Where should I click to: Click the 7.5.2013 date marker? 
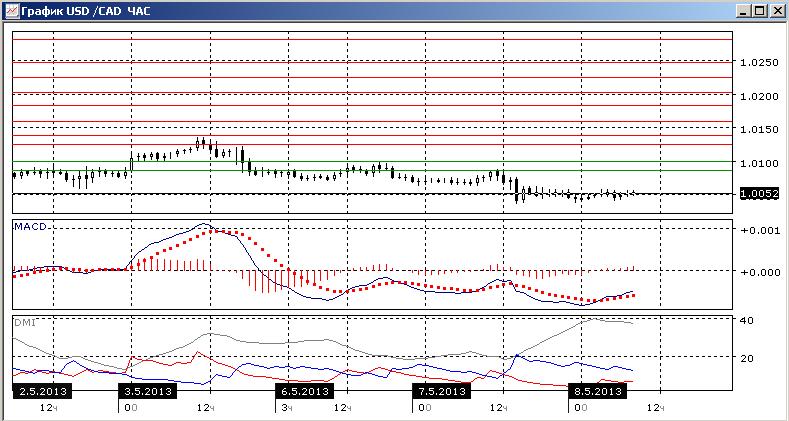click(x=441, y=391)
